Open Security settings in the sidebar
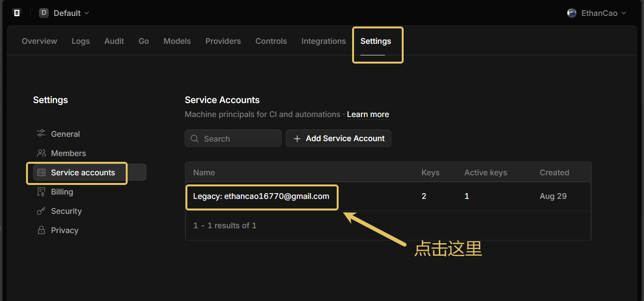This screenshot has height=301, width=644. click(66, 211)
